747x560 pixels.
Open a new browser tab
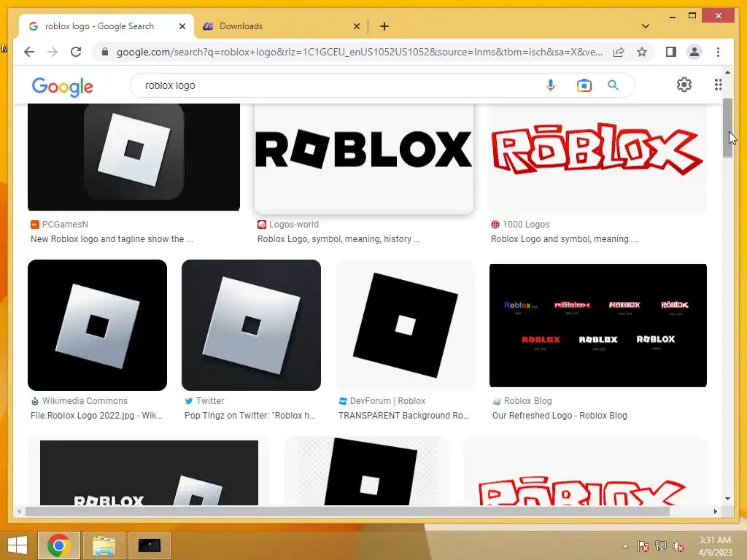(x=384, y=26)
